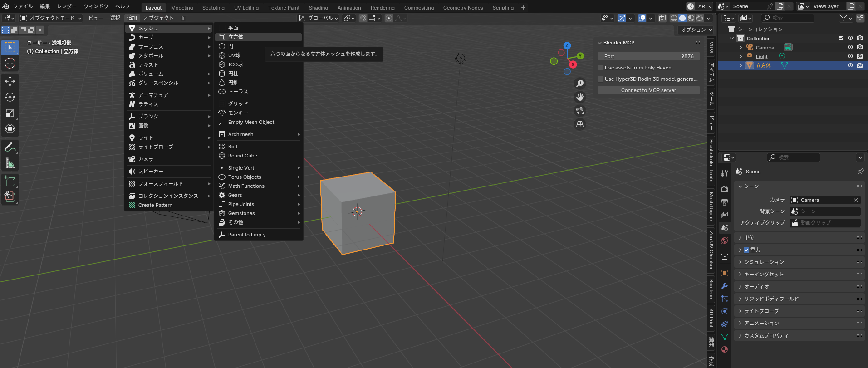
Task: Open the ファイル menu
Action: (23, 6)
